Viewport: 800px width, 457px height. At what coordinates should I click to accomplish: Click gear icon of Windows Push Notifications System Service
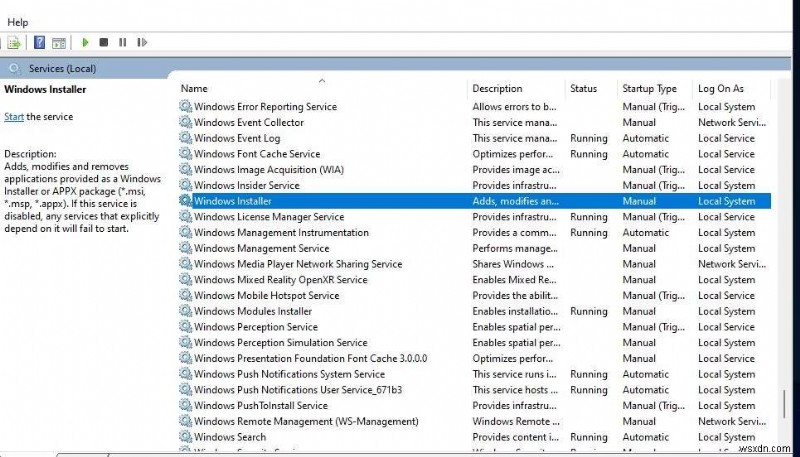pyautogui.click(x=185, y=374)
